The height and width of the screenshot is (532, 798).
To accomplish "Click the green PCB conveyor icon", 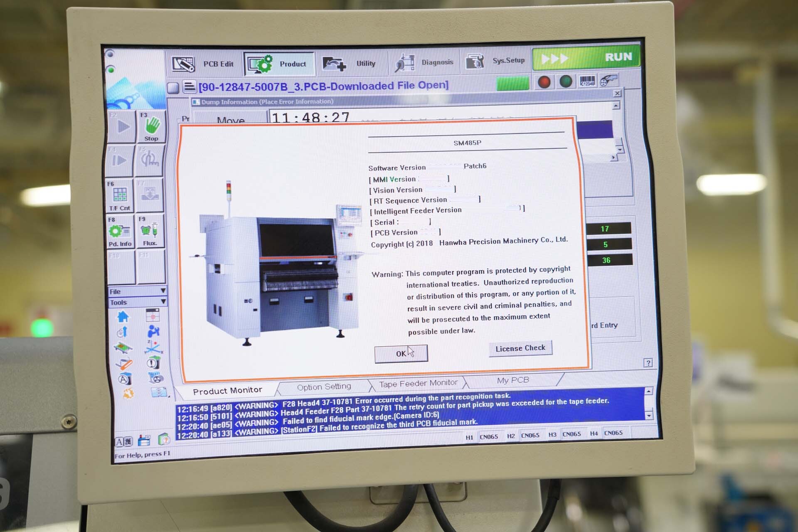I will [x=123, y=348].
